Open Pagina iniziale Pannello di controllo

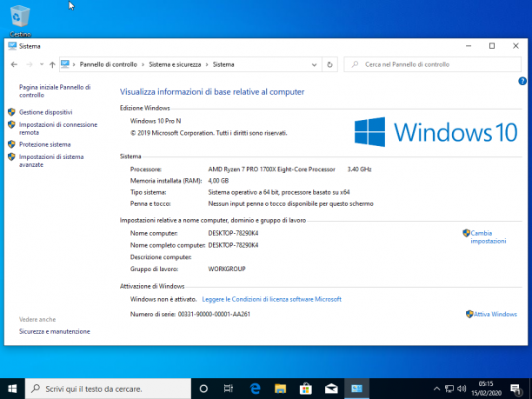[x=55, y=91]
